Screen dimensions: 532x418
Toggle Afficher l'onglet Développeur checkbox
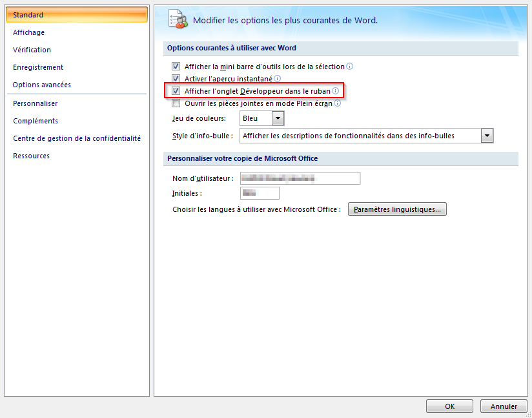176,91
